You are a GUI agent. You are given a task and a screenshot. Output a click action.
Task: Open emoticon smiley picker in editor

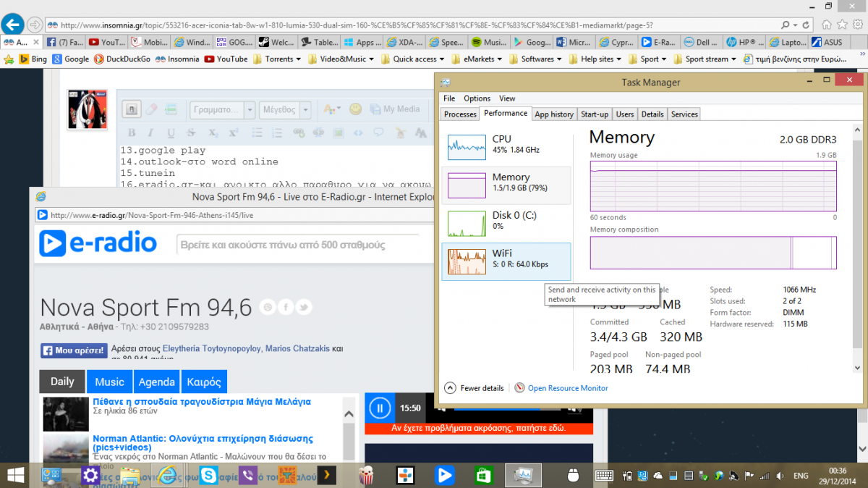pos(355,109)
